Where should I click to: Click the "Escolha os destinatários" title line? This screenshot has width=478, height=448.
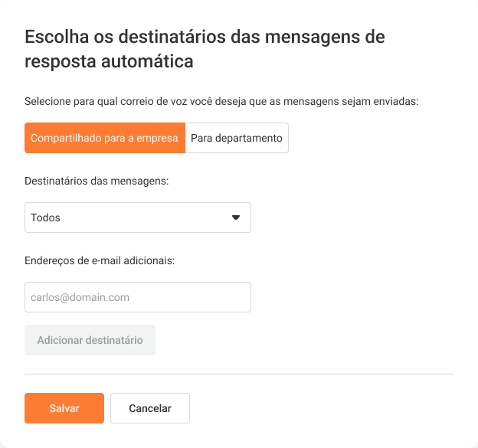(x=205, y=36)
